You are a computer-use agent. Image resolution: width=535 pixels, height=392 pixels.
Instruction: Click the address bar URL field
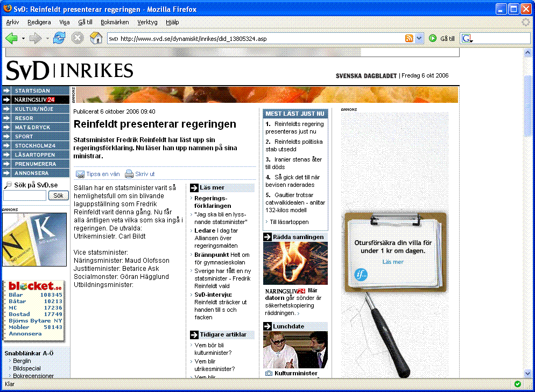261,39
